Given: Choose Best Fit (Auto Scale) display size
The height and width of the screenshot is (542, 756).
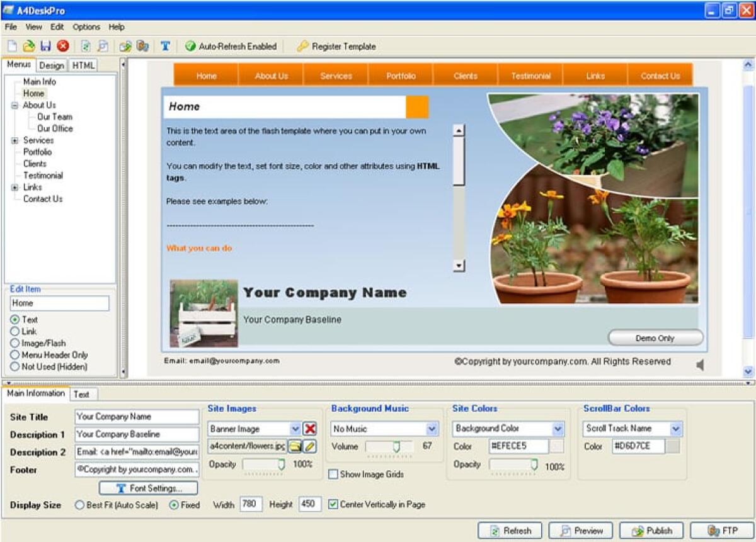Looking at the screenshot, I should coord(79,505).
